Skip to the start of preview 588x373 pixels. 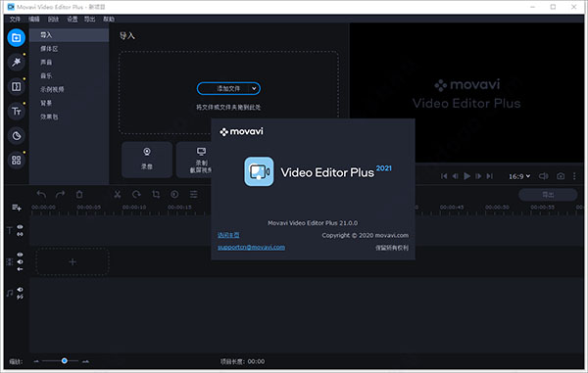coord(444,176)
